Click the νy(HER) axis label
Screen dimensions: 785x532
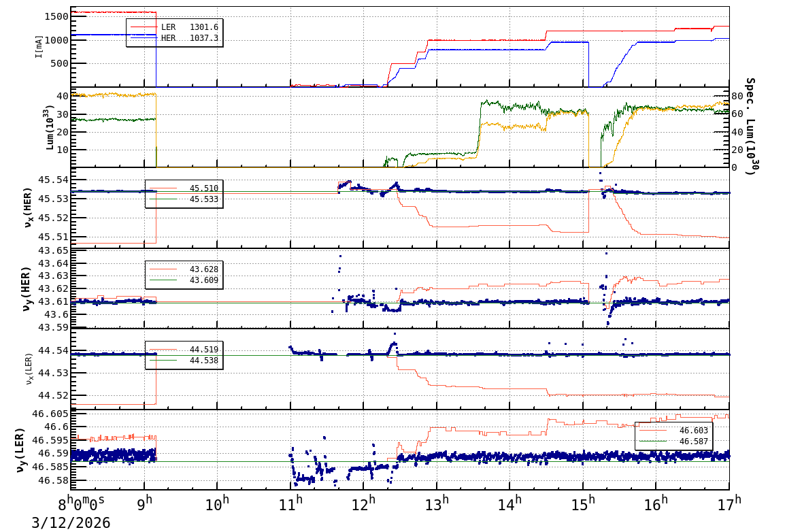(x=27, y=288)
